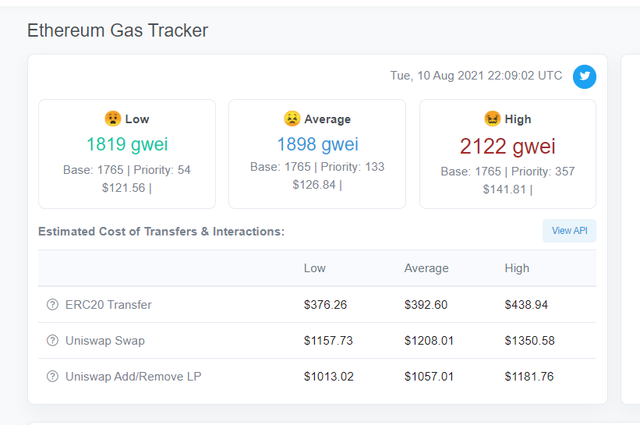Screen dimensions: 640x425
Task: Click the High card title label
Action: click(518, 119)
